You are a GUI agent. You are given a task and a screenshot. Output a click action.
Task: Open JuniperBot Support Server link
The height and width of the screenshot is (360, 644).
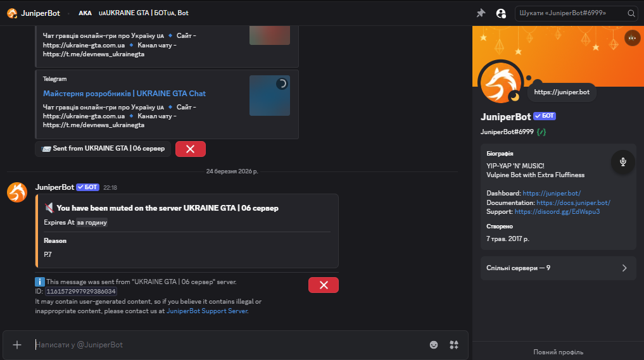click(207, 311)
